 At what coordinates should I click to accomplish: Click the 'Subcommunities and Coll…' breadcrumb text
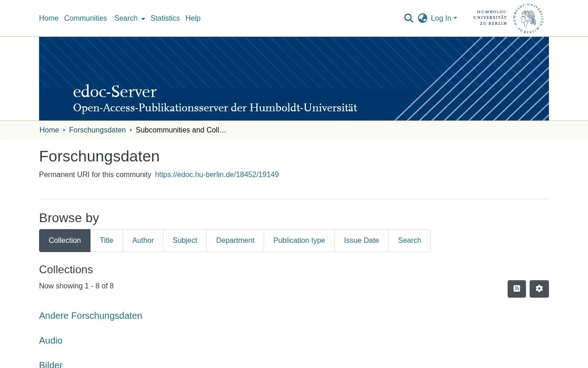(181, 130)
